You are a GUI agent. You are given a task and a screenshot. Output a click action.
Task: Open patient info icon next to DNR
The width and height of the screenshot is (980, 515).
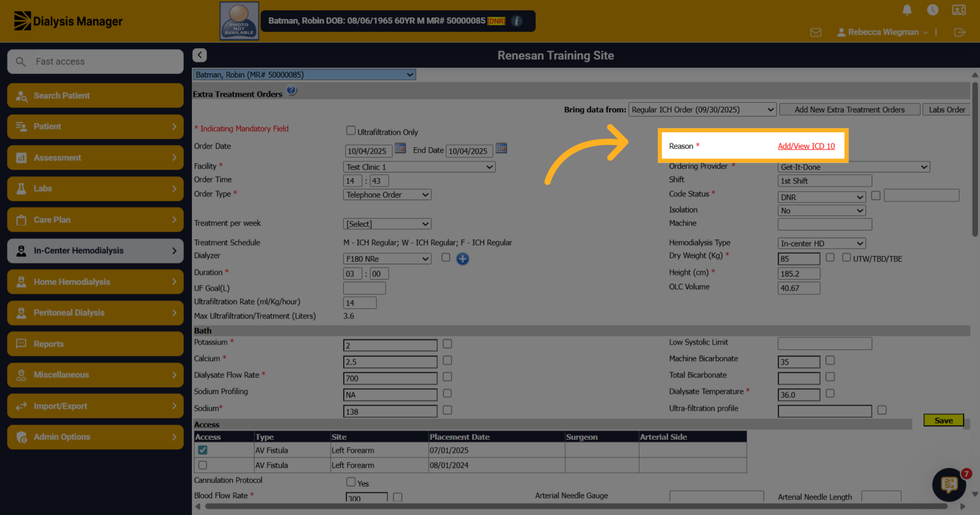point(517,21)
